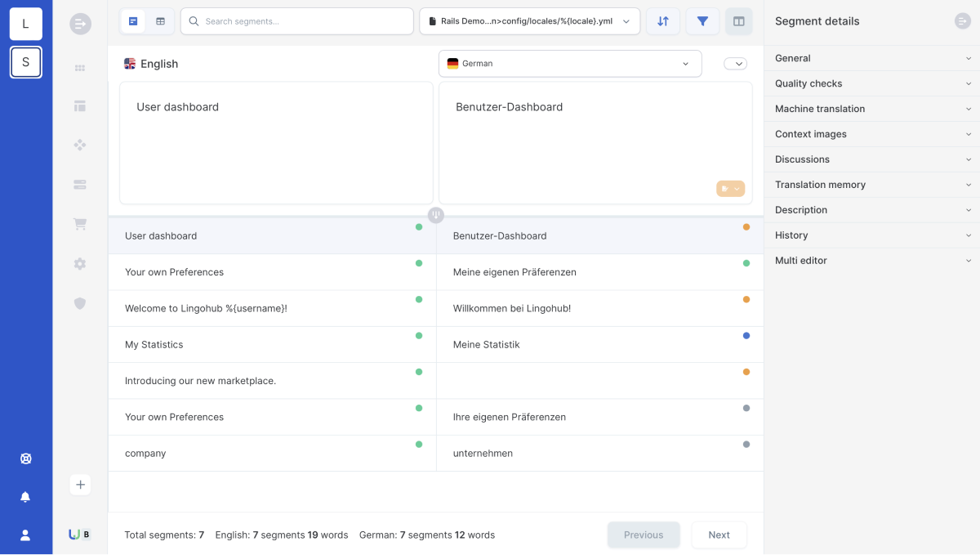The image size is (980, 555).
Task: Click the sort order arrows icon
Action: 663,21
